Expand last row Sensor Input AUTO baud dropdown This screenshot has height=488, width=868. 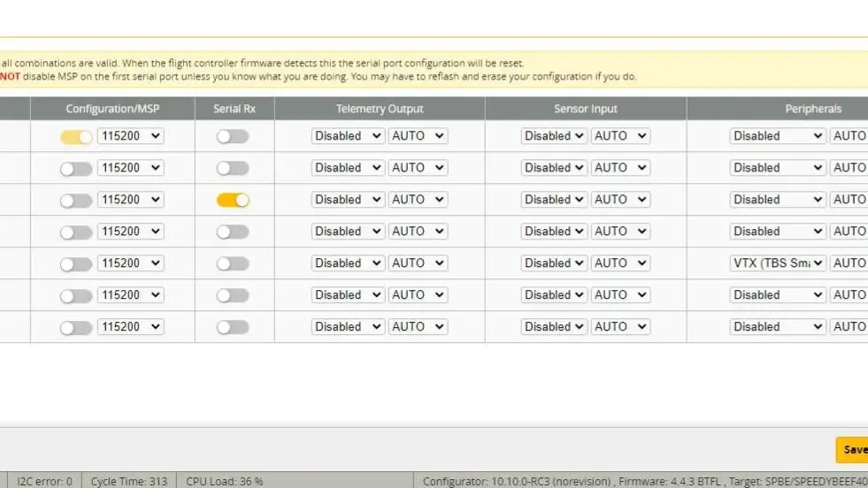point(620,327)
